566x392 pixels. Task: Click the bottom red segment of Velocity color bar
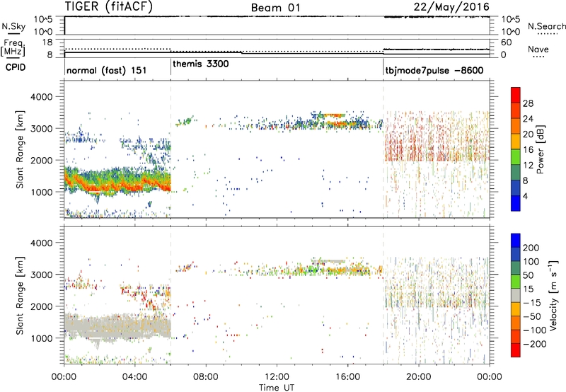516,350
